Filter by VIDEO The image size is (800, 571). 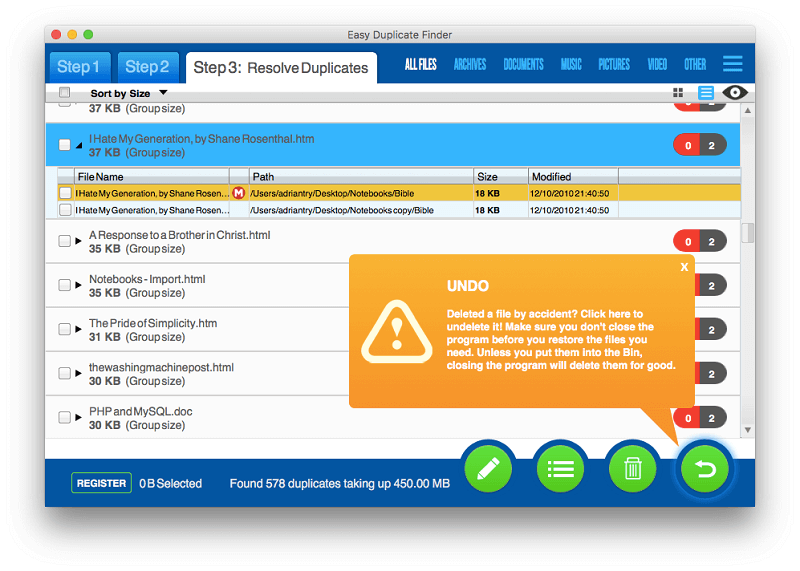[x=657, y=64]
